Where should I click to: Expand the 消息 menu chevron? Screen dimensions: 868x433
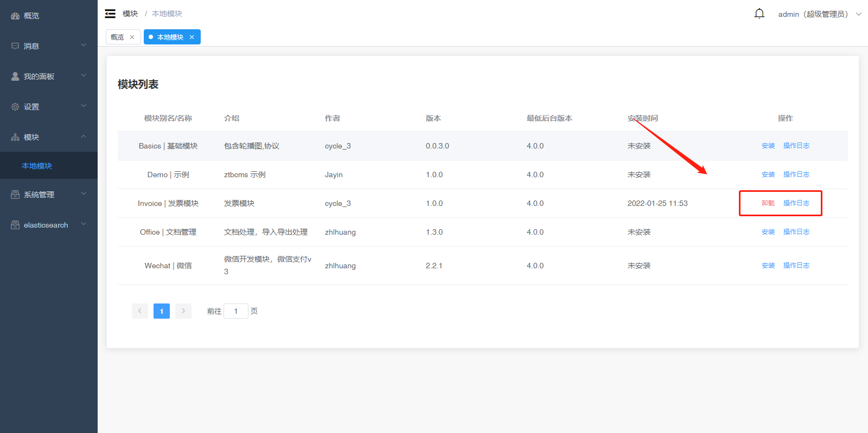[x=84, y=46]
